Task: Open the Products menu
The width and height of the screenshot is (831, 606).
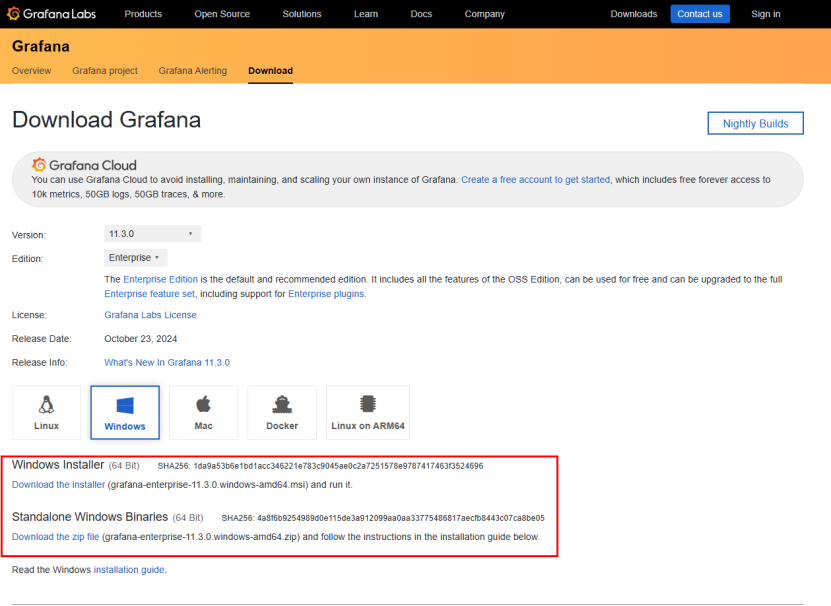Action: click(x=143, y=14)
